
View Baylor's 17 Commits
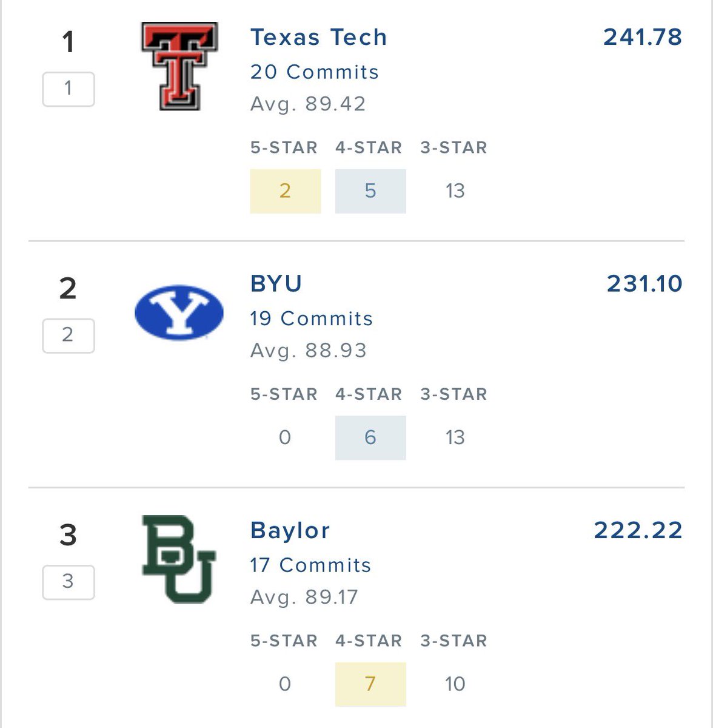tap(310, 565)
